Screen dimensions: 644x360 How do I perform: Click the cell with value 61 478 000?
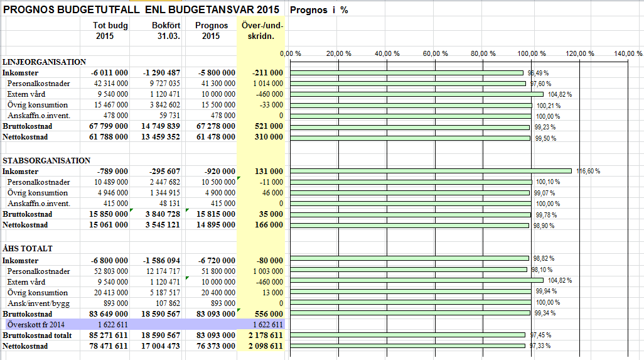[216, 137]
